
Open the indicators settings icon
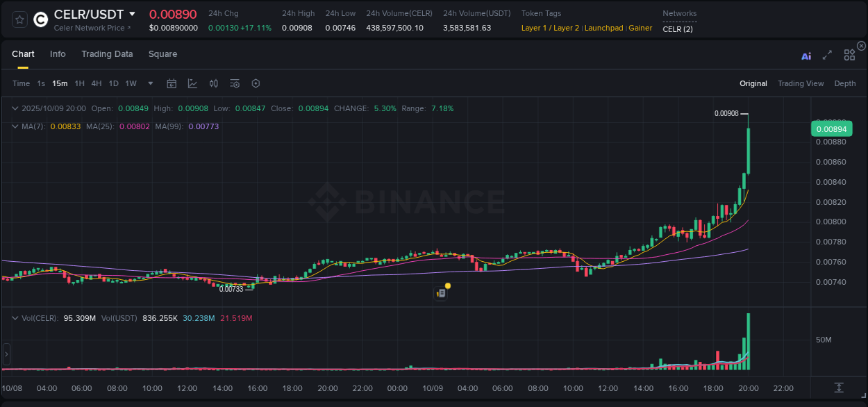click(x=235, y=83)
